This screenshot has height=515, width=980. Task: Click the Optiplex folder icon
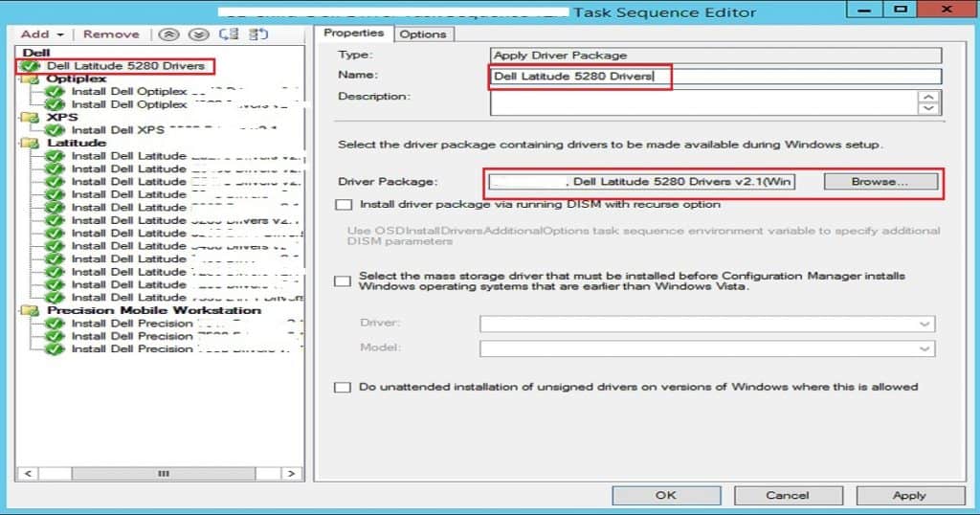coord(30,78)
